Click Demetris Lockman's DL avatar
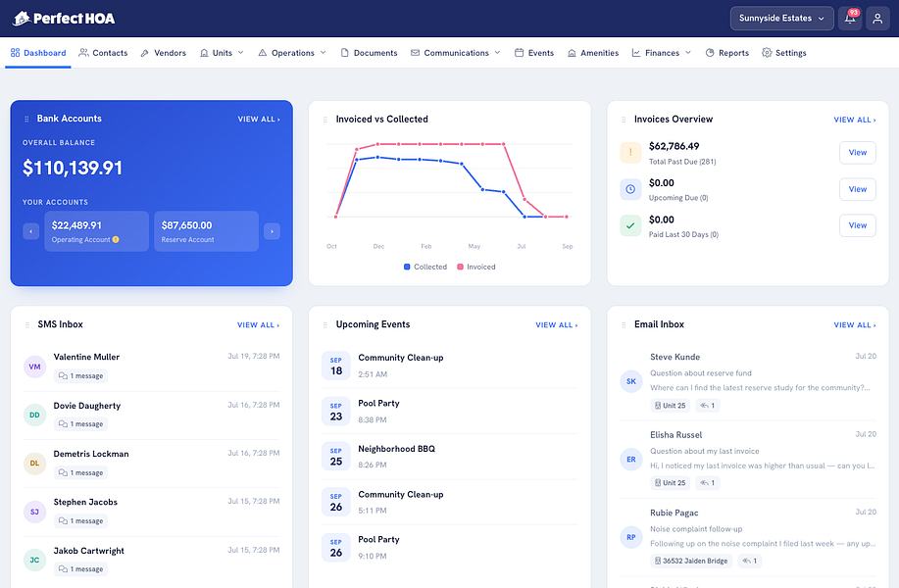 pyautogui.click(x=34, y=464)
